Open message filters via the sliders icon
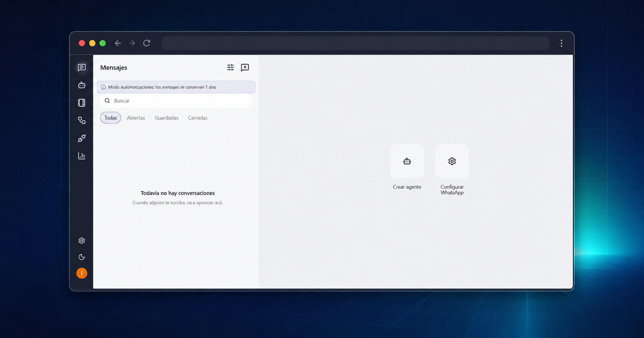The height and width of the screenshot is (338, 644). click(x=231, y=68)
